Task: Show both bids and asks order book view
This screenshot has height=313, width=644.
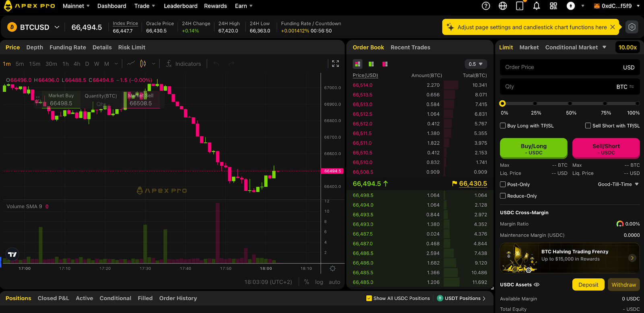Action: (357, 64)
